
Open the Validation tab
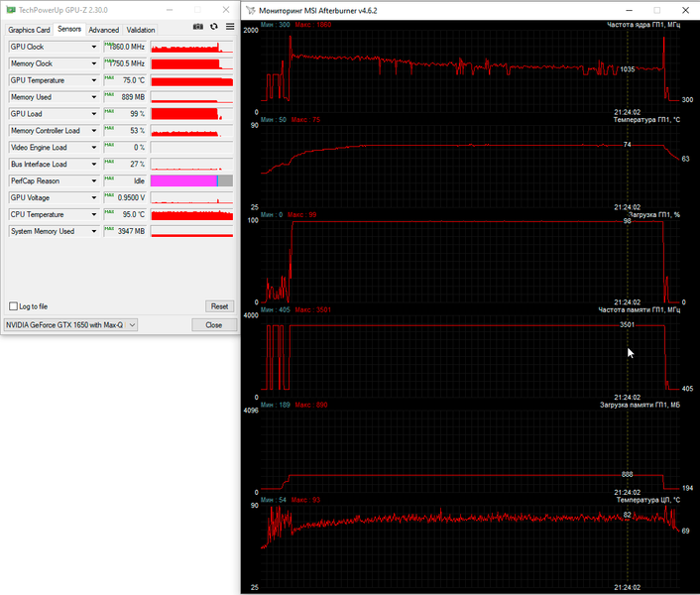coord(141,30)
